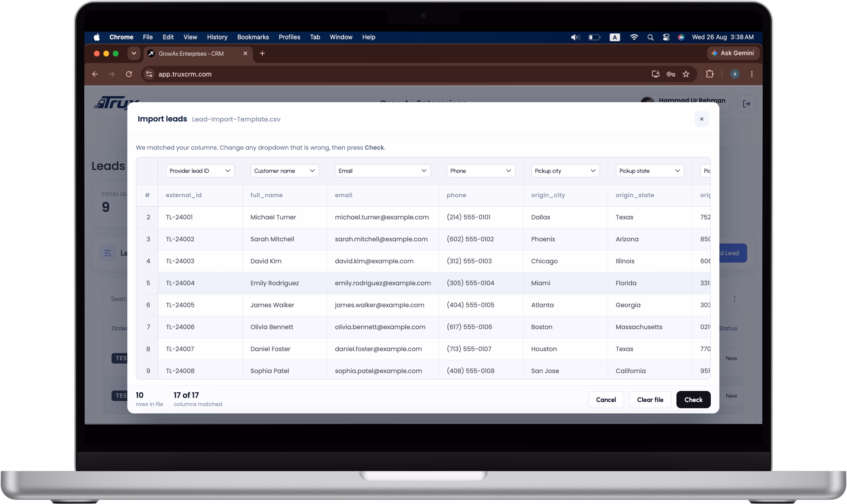Open the three-dot options in leads table
This screenshot has height=504, width=847.
coord(735,299)
